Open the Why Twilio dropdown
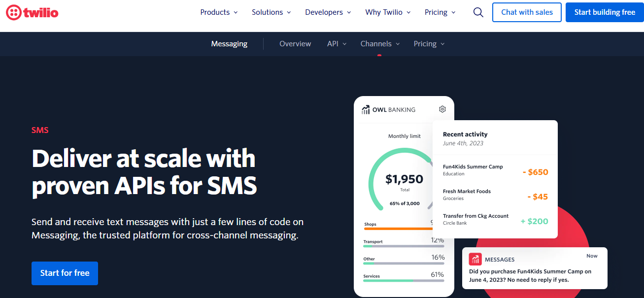The height and width of the screenshot is (298, 644). pos(387,12)
